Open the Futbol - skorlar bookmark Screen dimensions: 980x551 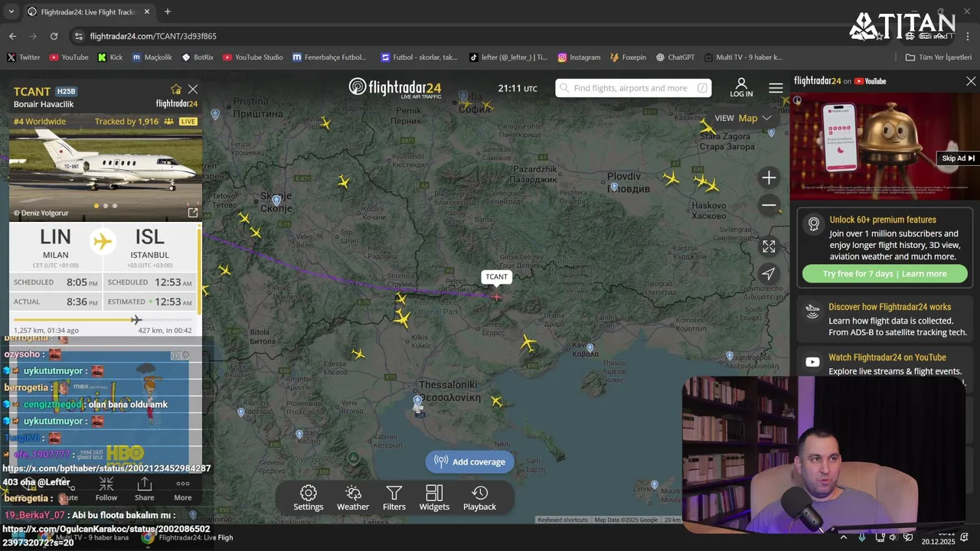(x=419, y=57)
